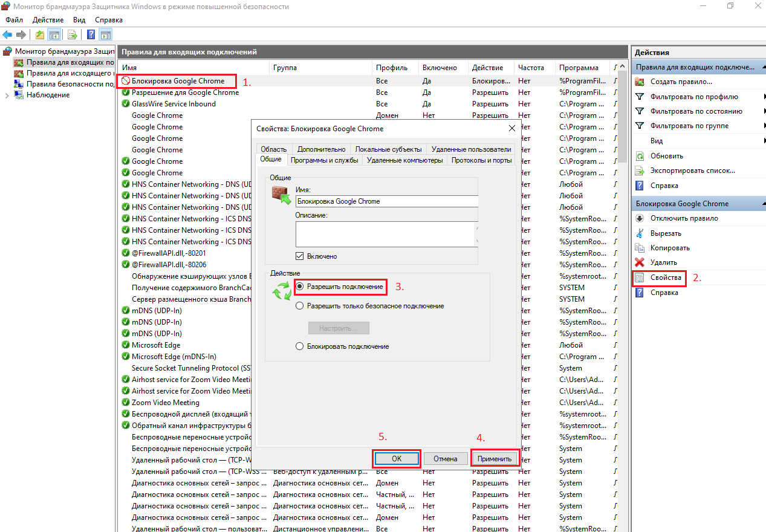Click the Экспортировать список icon
The width and height of the screenshot is (766, 532).
[x=640, y=170]
